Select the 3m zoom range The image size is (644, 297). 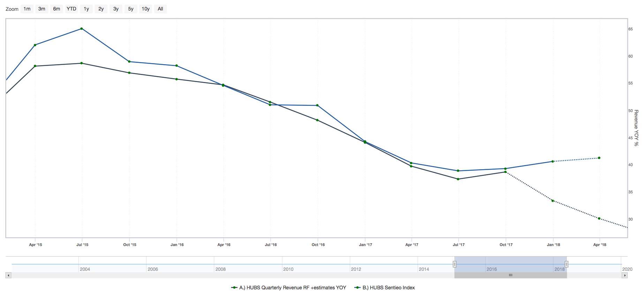coord(42,9)
